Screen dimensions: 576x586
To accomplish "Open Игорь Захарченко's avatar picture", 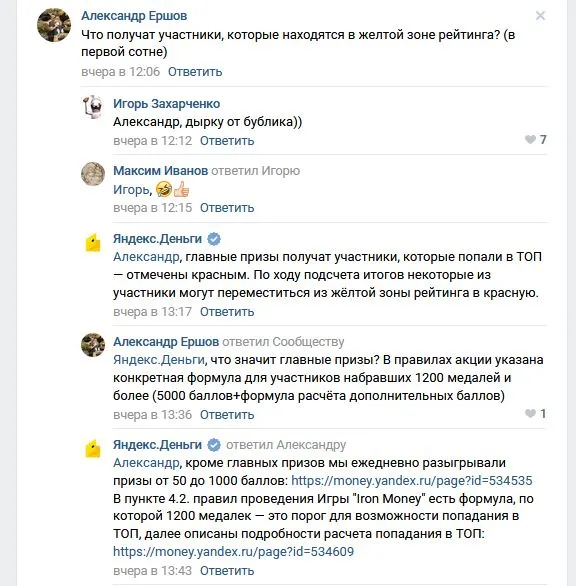I will (93, 107).
